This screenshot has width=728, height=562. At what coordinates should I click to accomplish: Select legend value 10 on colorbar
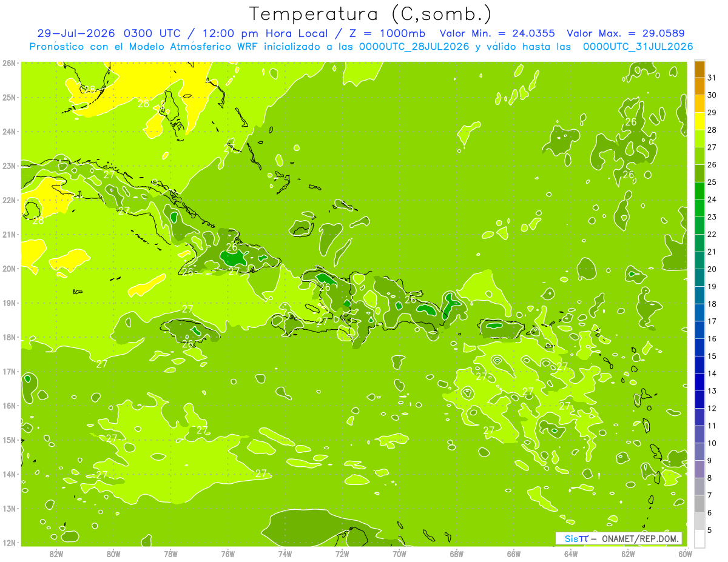712,443
